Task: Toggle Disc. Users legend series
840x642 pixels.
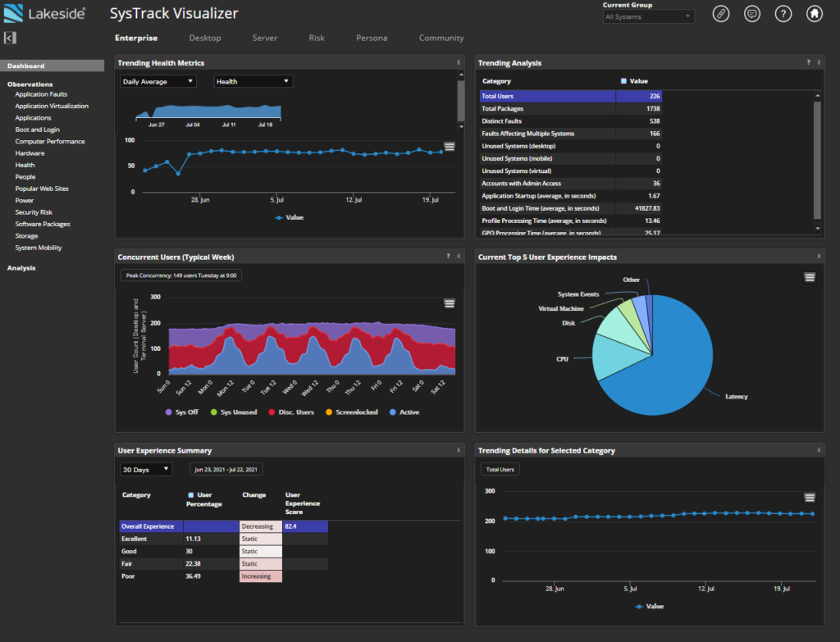Action: 291,412
